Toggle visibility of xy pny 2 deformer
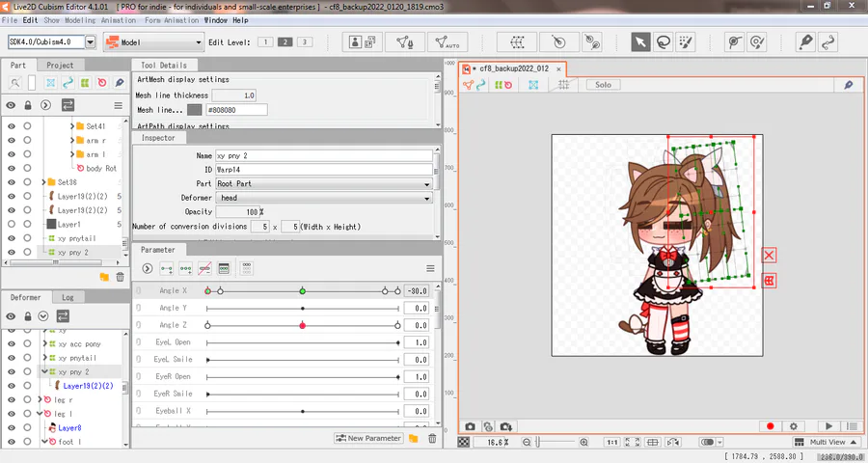868x463 pixels. tap(11, 371)
